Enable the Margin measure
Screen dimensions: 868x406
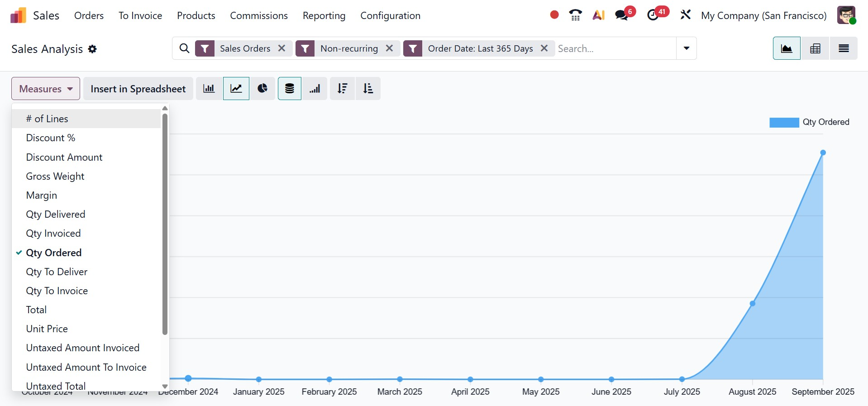(x=86, y=195)
